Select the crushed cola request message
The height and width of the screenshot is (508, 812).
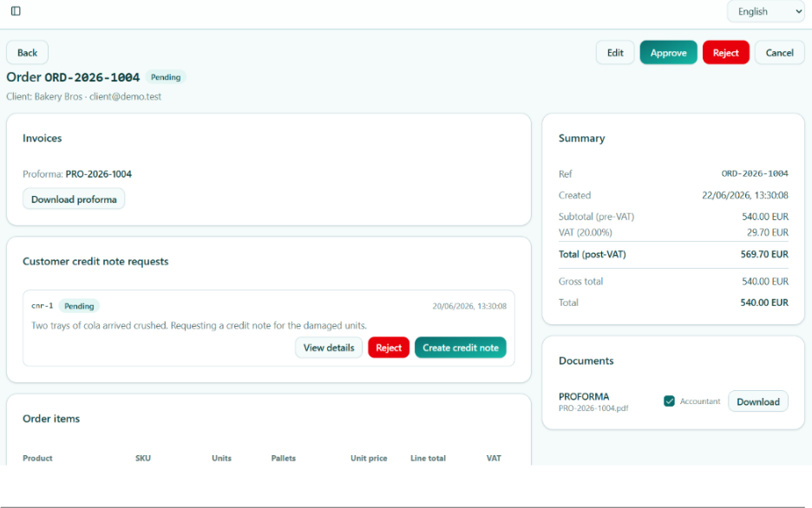(x=199, y=325)
